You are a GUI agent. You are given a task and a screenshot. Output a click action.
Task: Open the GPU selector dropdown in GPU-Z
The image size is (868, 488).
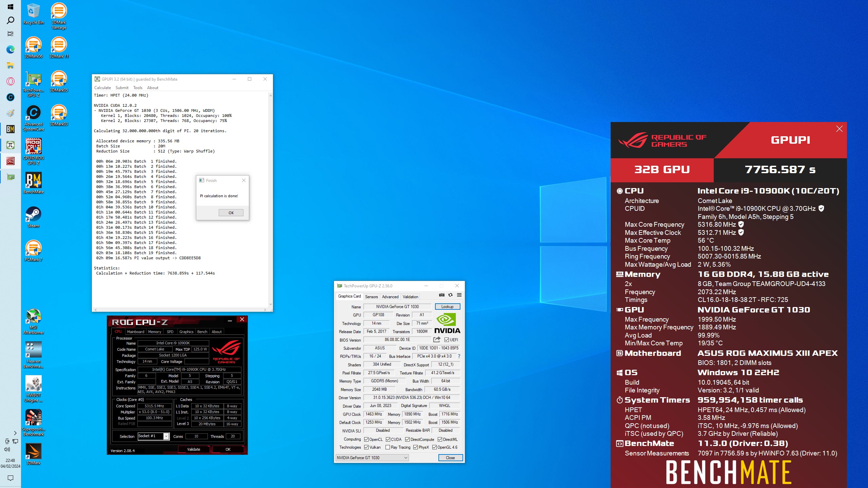[x=372, y=457]
